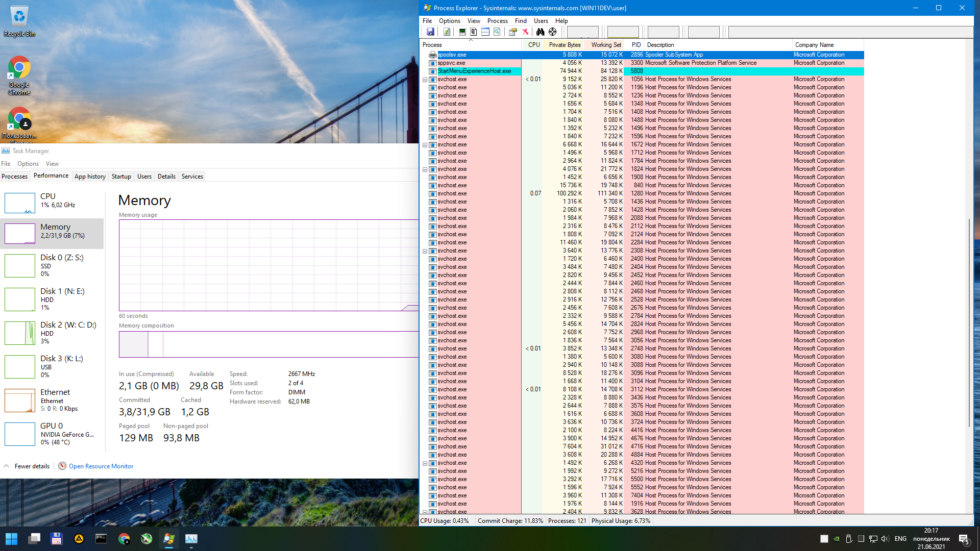Open the Find menu in Process Explorer
Viewport: 980px width, 551px height.
tap(521, 21)
